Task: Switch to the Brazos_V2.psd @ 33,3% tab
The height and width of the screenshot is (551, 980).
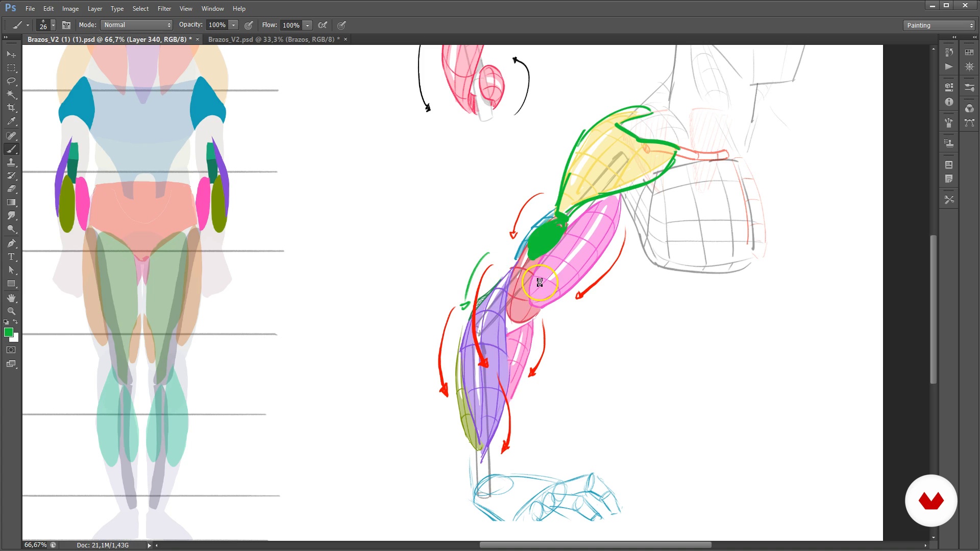Action: coord(274,39)
